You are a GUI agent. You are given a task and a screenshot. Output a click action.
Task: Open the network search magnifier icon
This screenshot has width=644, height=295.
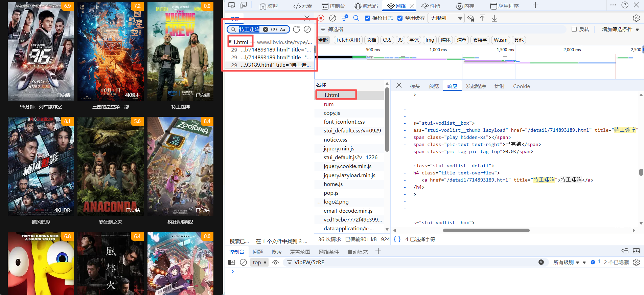coord(356,18)
